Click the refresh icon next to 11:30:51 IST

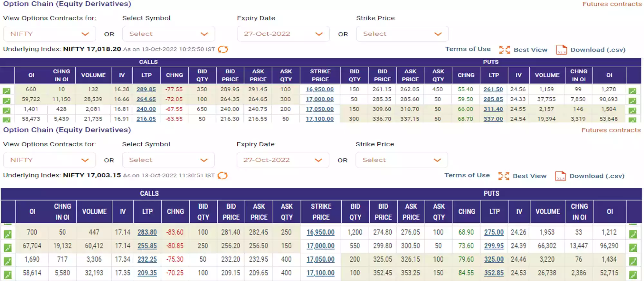223,176
